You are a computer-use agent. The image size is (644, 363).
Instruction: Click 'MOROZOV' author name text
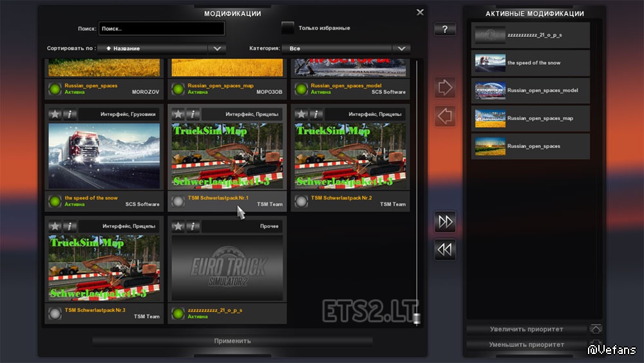coord(146,92)
